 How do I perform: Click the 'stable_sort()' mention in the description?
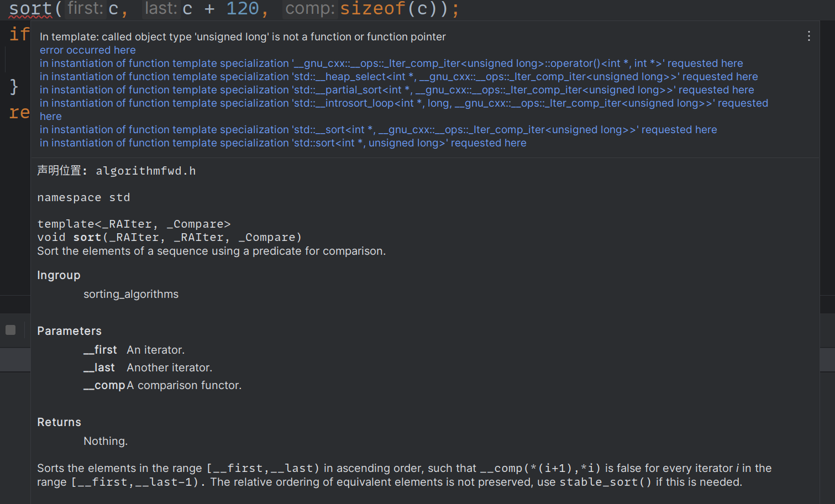click(x=606, y=482)
